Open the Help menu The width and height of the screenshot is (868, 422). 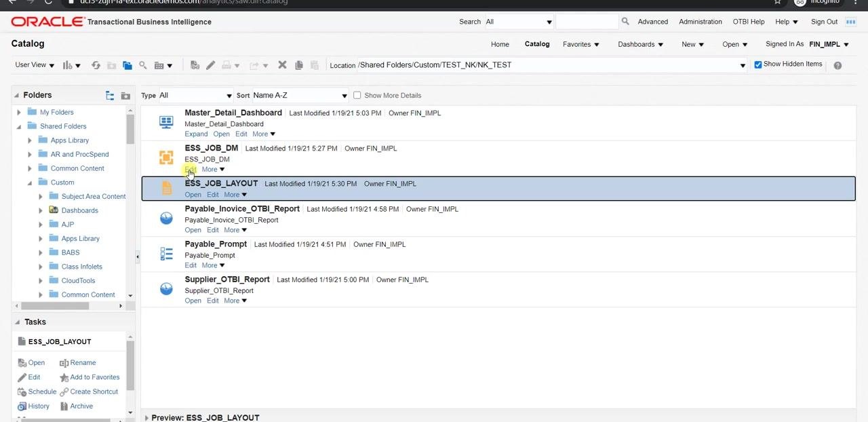click(x=787, y=22)
